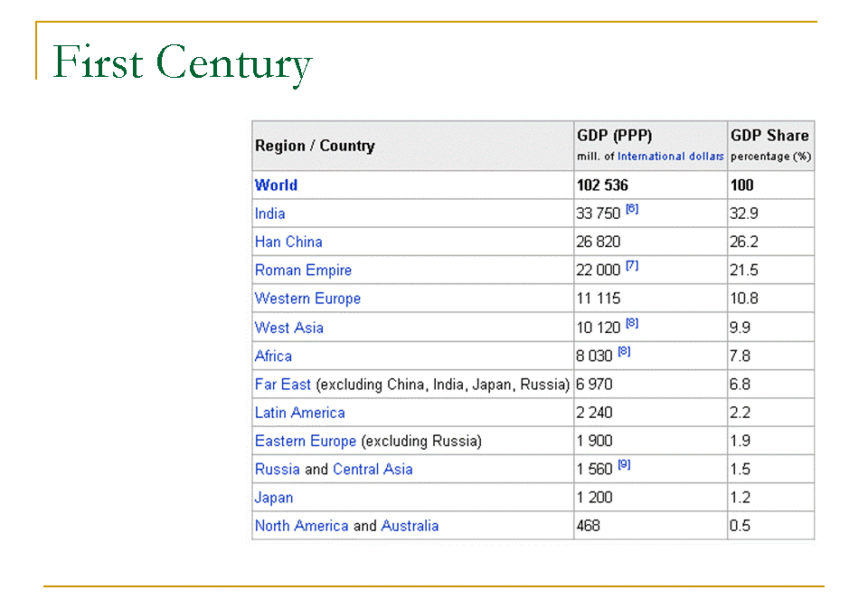Click the Central Asia link
Screen dimensions: 868x609
pyautogui.click(x=373, y=469)
